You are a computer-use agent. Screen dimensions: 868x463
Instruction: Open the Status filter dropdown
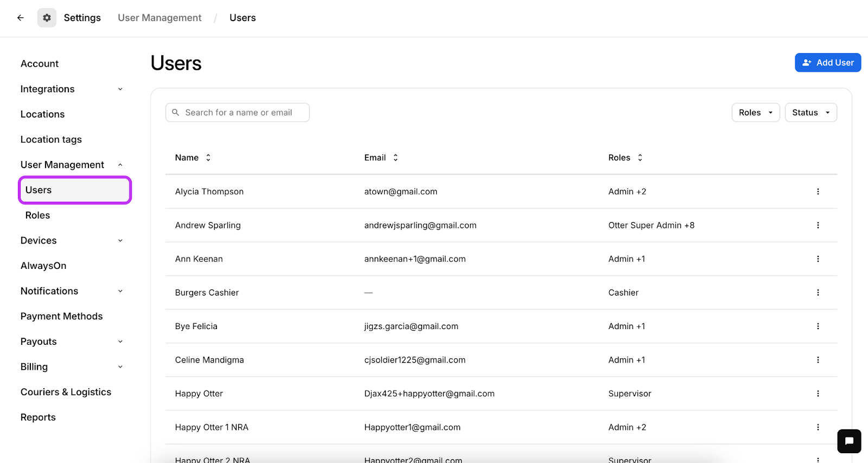click(x=810, y=113)
